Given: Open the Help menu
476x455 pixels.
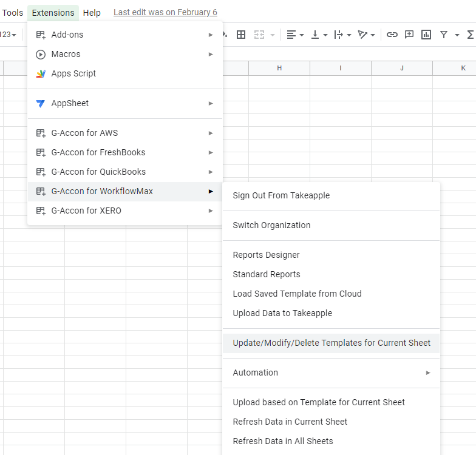Looking at the screenshot, I should click(92, 13).
